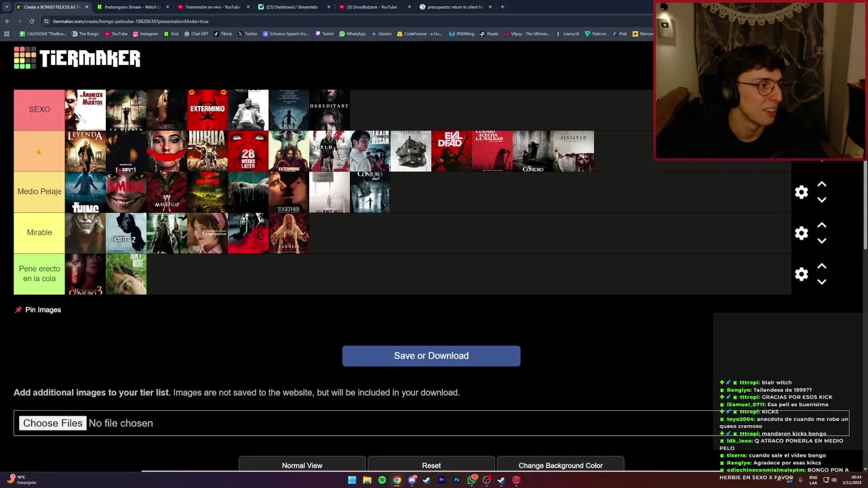
Task: Move Medio Pelaje tier up with arrow
Action: click(822, 184)
